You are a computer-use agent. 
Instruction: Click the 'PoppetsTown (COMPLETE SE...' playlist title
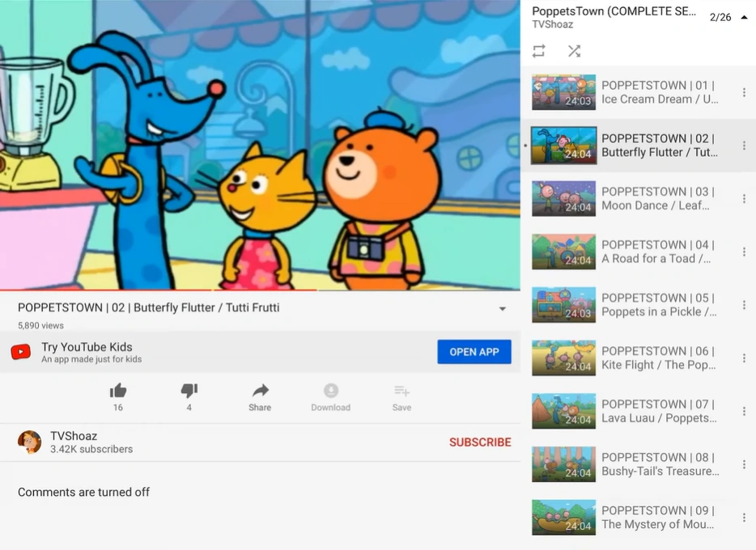pos(614,11)
